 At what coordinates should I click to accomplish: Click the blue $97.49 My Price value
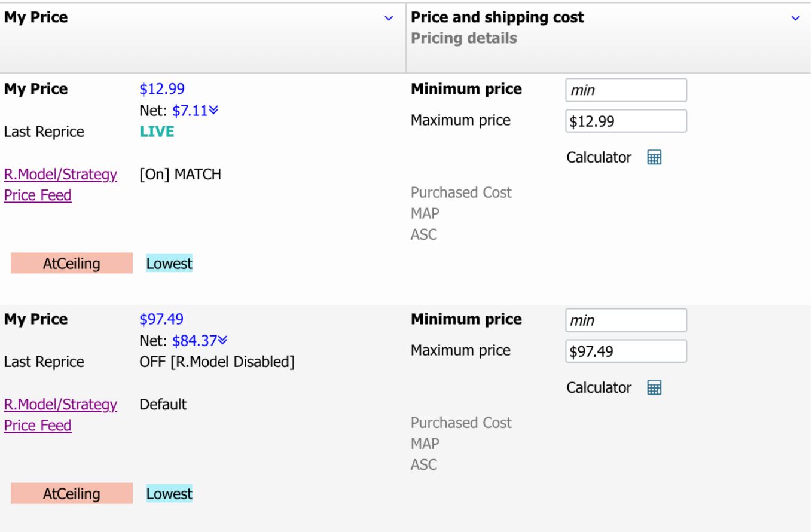pyautogui.click(x=162, y=319)
